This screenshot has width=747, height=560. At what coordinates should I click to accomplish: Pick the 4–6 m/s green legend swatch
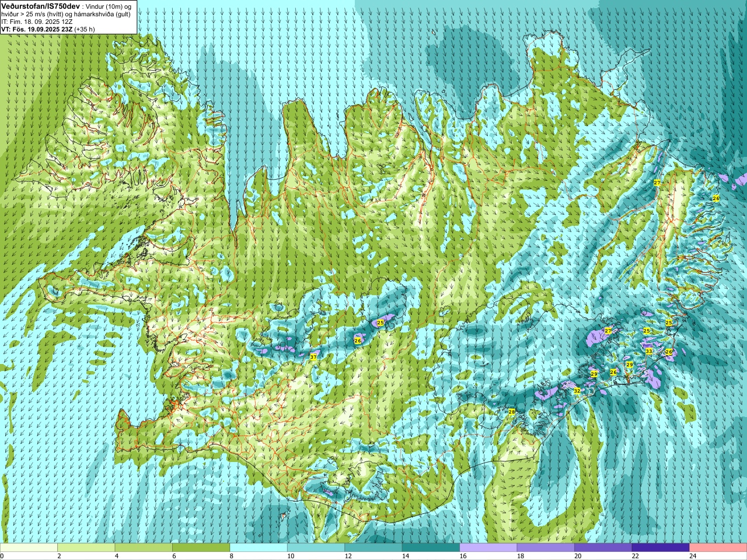144,548
